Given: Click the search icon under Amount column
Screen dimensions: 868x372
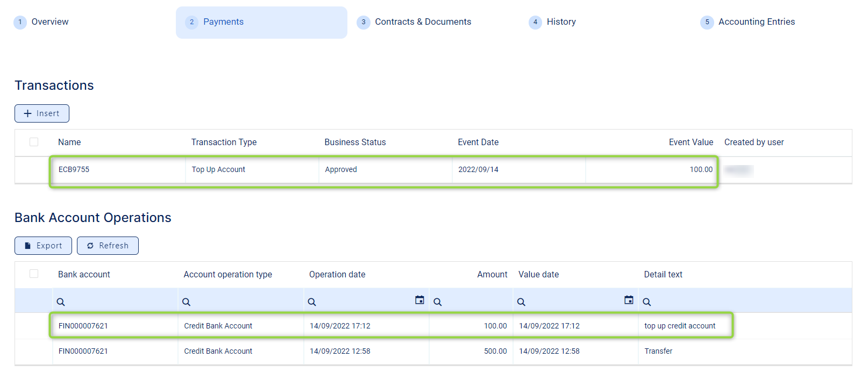Looking at the screenshot, I should pyautogui.click(x=438, y=302).
